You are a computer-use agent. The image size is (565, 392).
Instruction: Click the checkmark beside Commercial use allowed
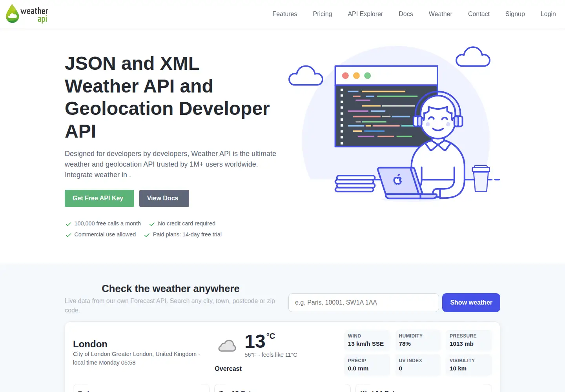click(x=68, y=235)
